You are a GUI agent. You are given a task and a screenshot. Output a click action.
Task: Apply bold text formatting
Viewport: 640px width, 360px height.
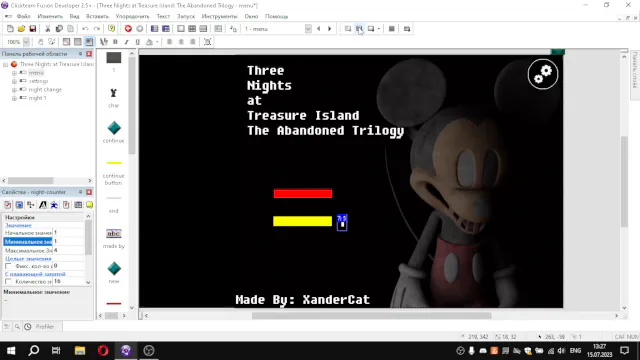[x=115, y=42]
